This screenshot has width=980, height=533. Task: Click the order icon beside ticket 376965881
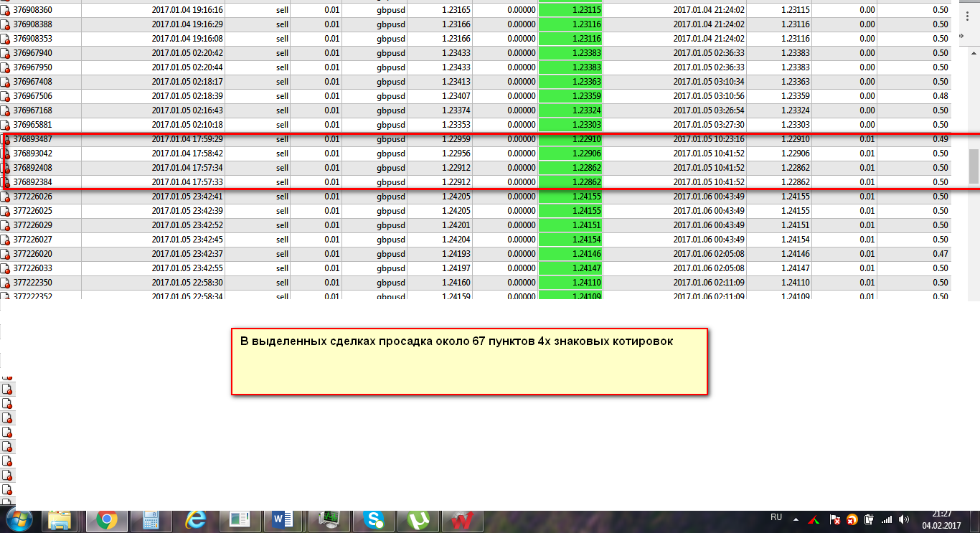[5, 126]
